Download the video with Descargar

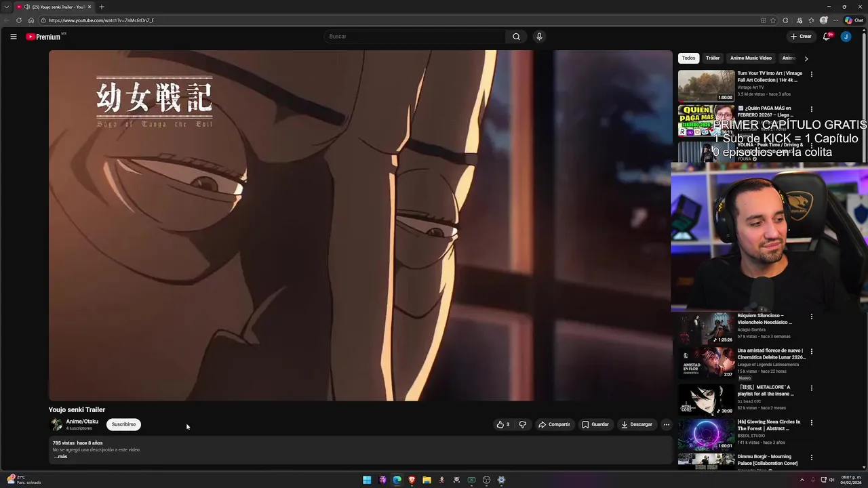pos(637,424)
